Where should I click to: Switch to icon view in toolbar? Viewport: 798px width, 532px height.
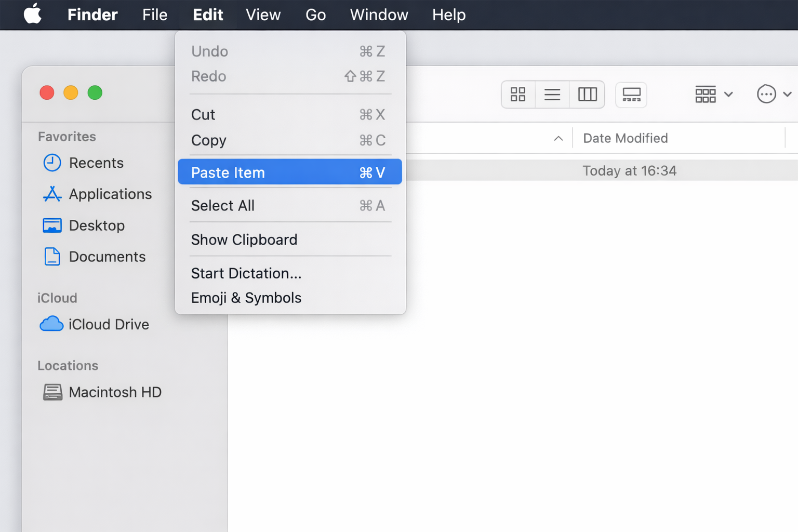(x=518, y=95)
